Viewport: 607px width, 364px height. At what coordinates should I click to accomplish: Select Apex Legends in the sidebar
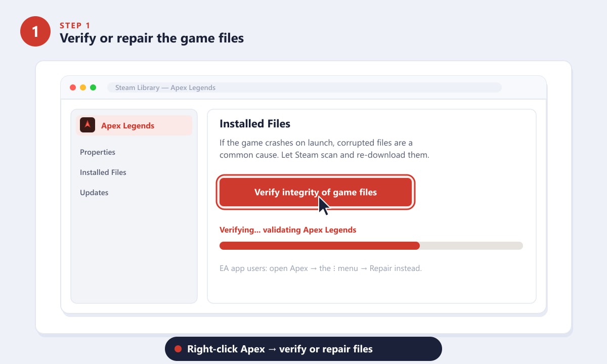coord(134,125)
